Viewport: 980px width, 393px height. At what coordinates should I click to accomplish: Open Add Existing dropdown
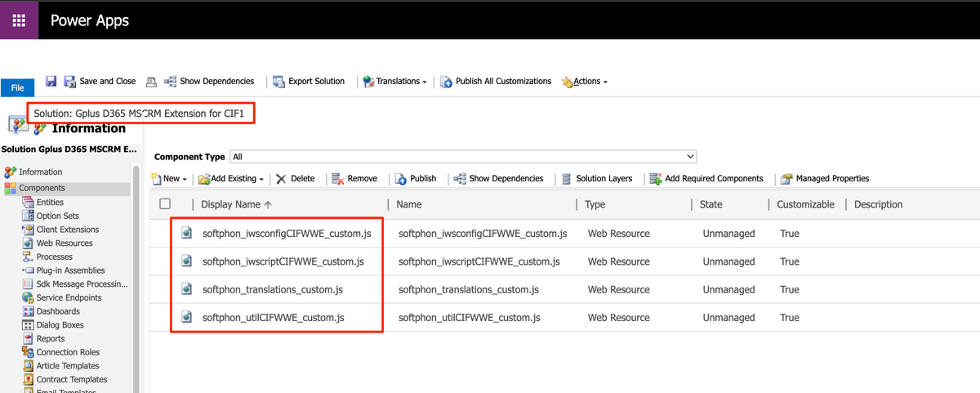click(231, 178)
